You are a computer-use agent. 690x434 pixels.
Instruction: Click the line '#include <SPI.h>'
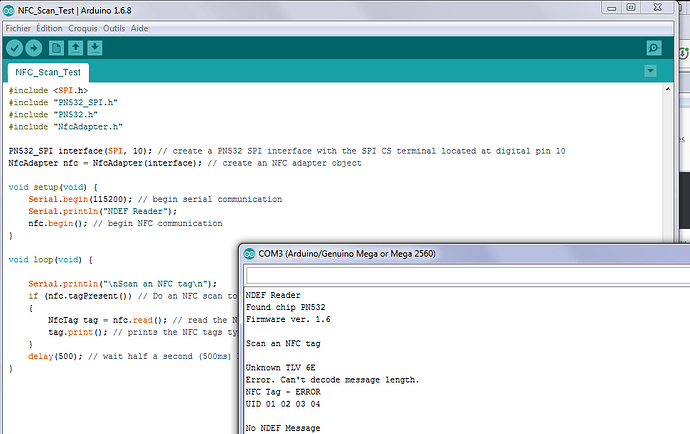48,90
